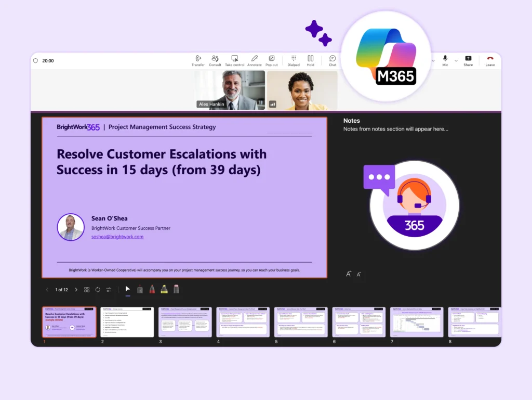The height and width of the screenshot is (400, 532).
Task: Click 'Project Management Success Strategy' header text
Action: pos(162,127)
